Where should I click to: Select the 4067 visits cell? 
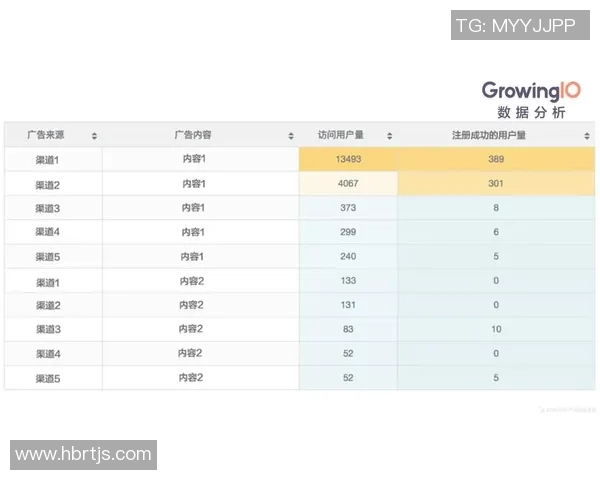pos(348,184)
